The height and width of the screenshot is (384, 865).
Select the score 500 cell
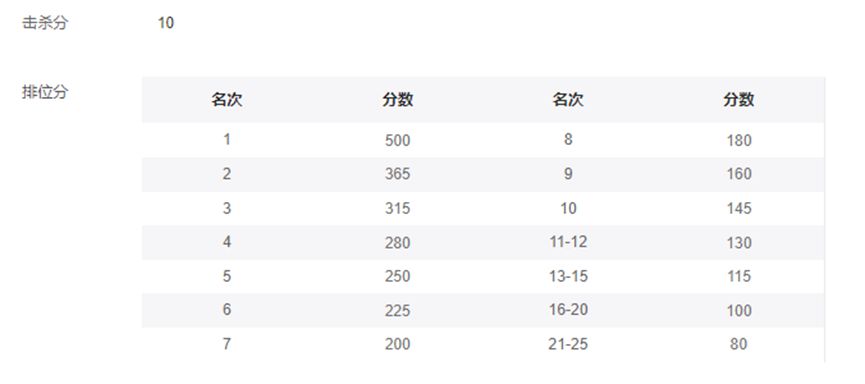[398, 140]
